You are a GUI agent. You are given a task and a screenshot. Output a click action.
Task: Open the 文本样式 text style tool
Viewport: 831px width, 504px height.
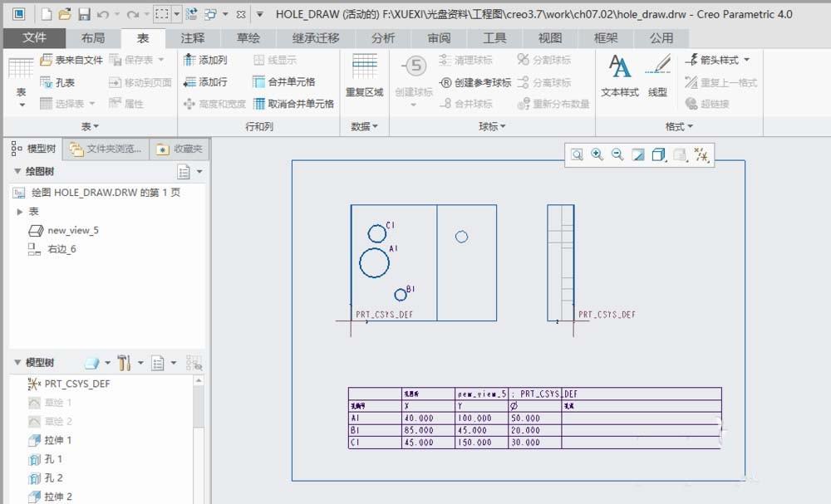[622, 74]
